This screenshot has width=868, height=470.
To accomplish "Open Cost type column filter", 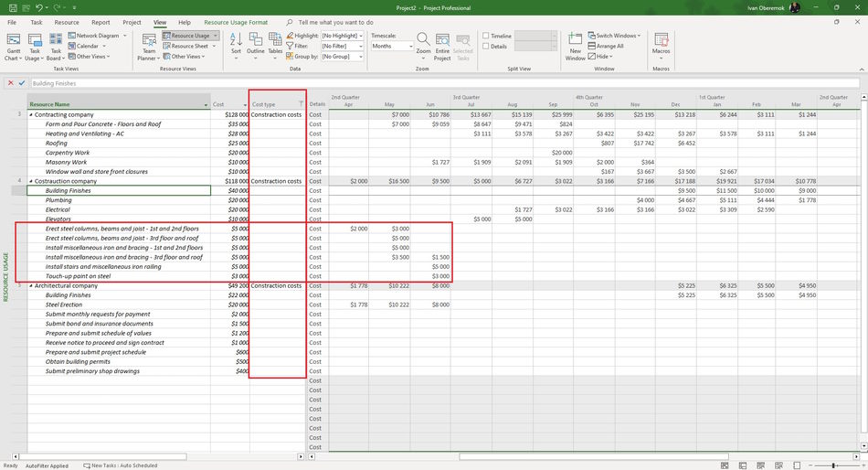I will pyautogui.click(x=302, y=104).
